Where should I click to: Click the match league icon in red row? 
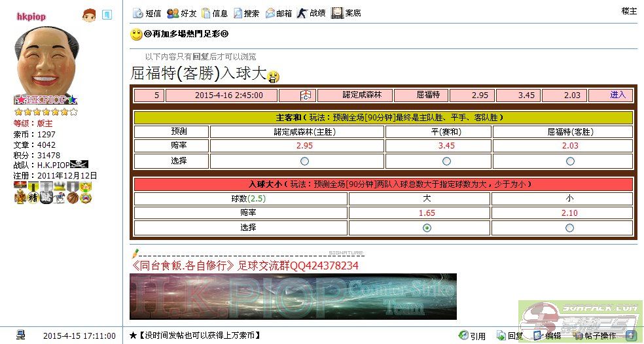pos(305,95)
